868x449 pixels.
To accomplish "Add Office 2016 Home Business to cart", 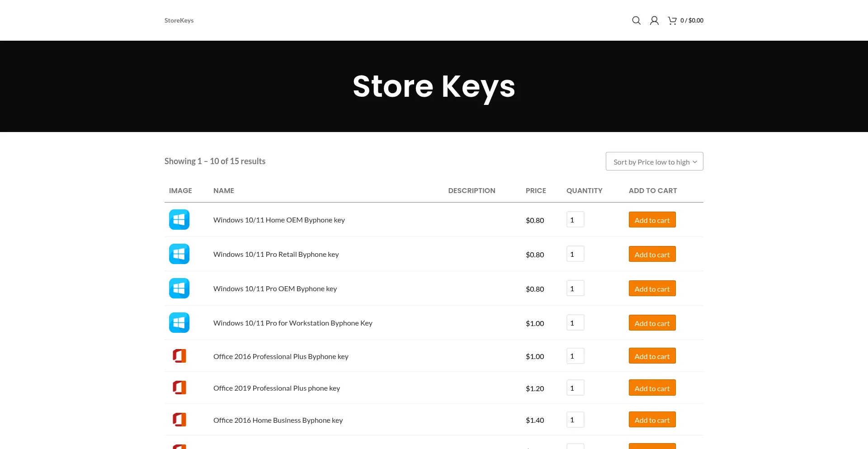I will [x=652, y=420].
